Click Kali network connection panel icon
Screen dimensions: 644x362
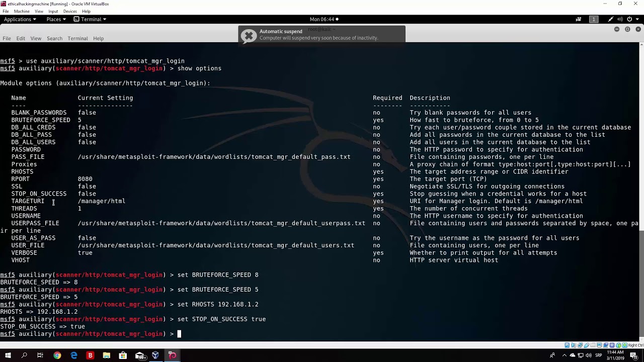[611, 19]
